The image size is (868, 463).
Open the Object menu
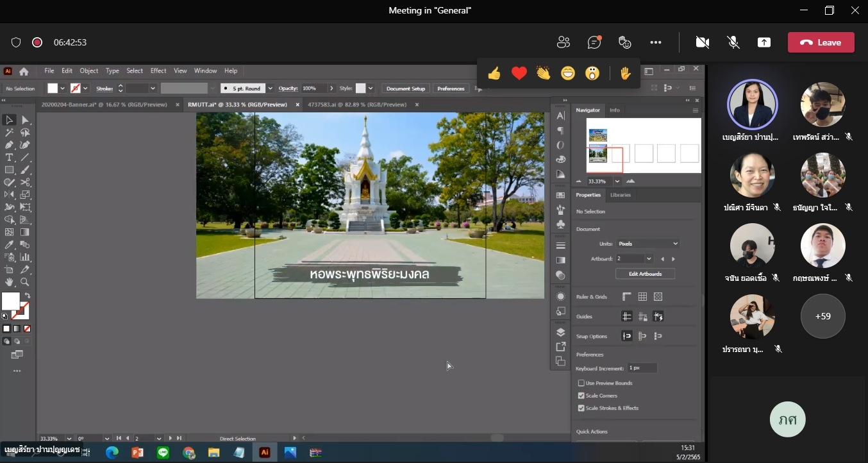(x=88, y=71)
